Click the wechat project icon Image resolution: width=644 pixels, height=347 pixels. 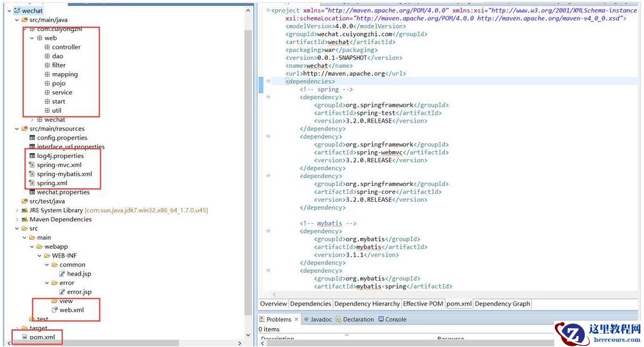[16, 11]
